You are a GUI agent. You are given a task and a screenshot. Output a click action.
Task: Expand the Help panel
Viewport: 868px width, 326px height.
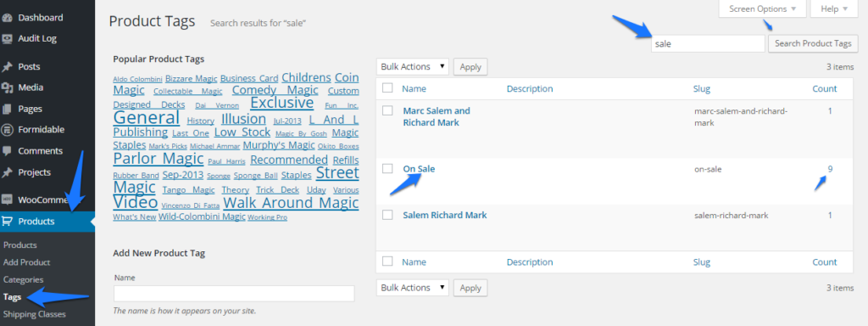(x=834, y=8)
